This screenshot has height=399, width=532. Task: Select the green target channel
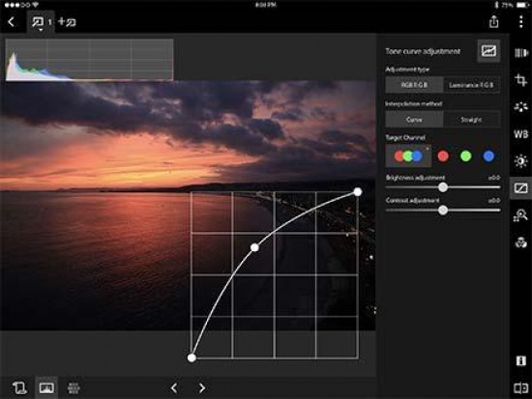tap(465, 156)
